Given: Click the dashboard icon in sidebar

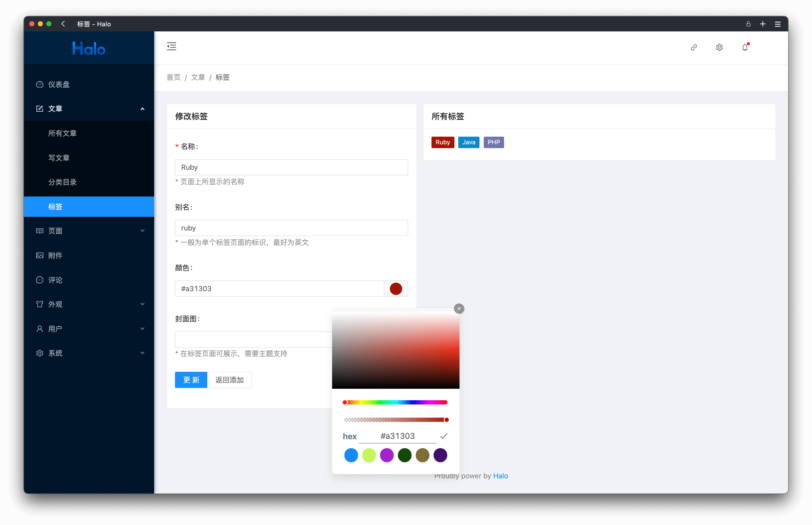Looking at the screenshot, I should 40,84.
